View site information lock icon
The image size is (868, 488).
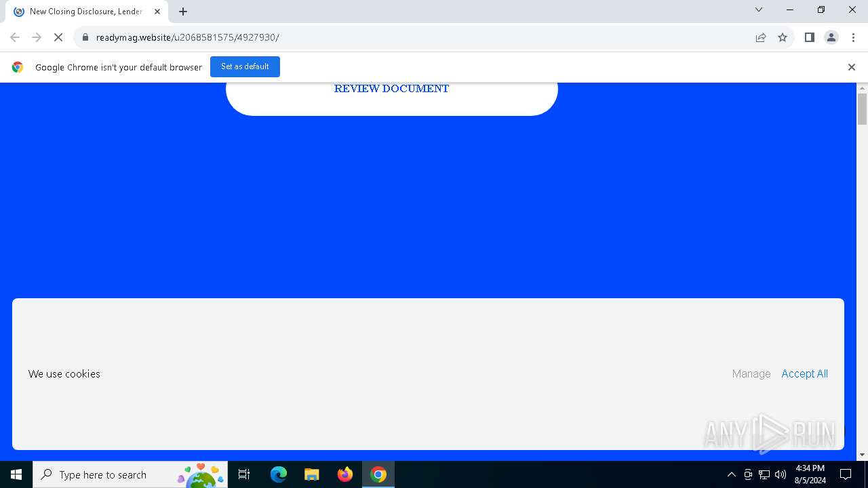point(85,37)
